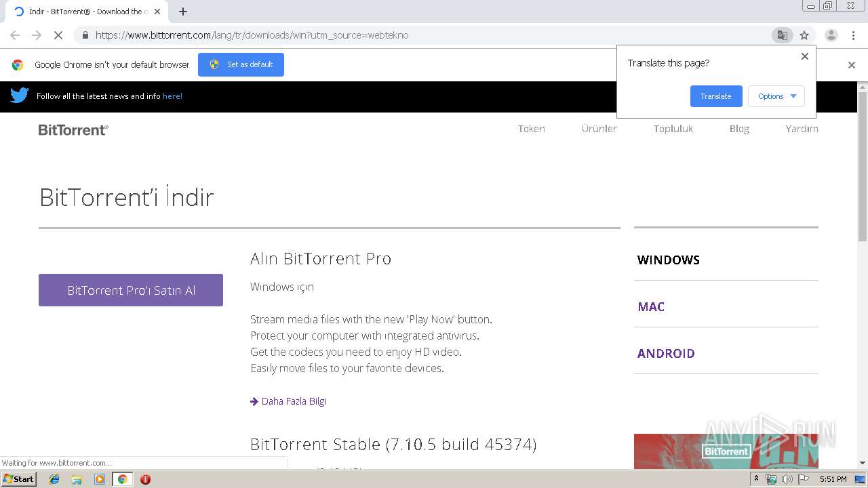Screen dimensions: 868x488
Task: Click the Chrome taskbar icon
Action: pos(122,479)
